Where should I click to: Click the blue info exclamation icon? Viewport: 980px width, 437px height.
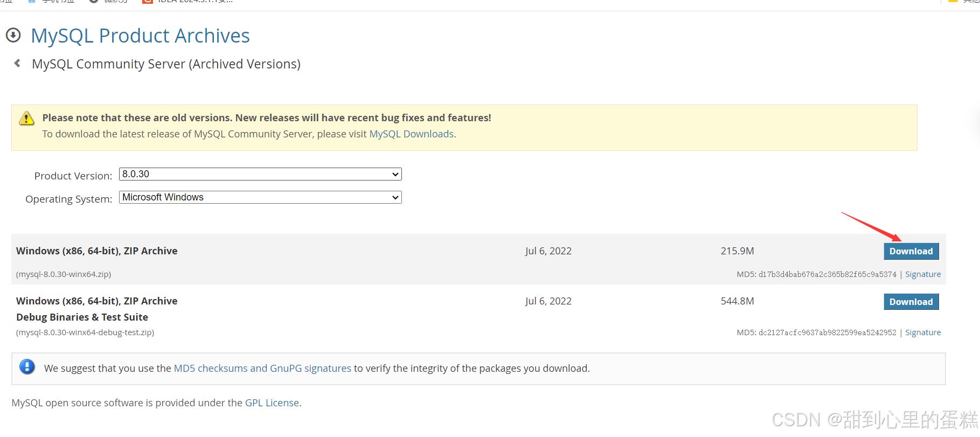27,367
